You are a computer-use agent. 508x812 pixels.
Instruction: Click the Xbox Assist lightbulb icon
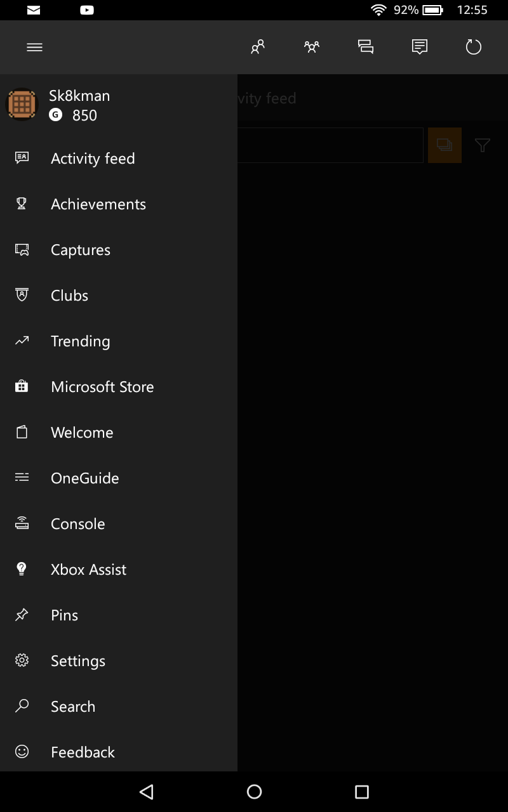click(x=22, y=569)
